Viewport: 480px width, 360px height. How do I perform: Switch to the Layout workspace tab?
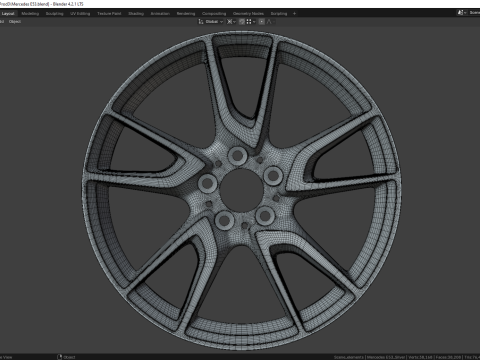[8, 14]
